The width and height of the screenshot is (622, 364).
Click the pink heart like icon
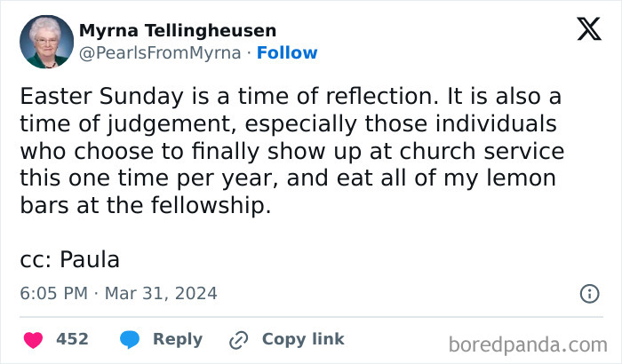point(32,339)
